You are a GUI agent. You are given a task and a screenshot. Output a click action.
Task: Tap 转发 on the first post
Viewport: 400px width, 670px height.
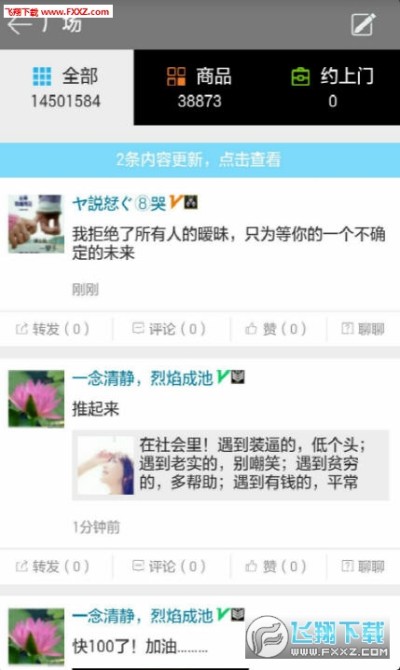tap(53, 329)
